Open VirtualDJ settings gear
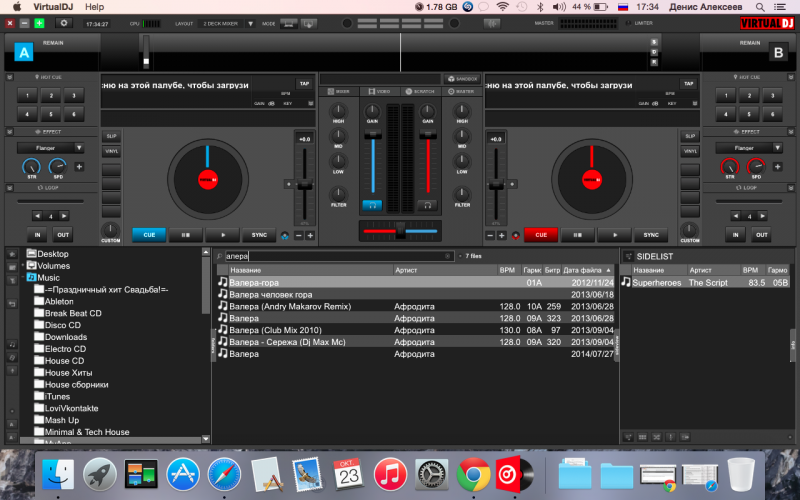Viewport: 800px width, 500px height. [63, 23]
